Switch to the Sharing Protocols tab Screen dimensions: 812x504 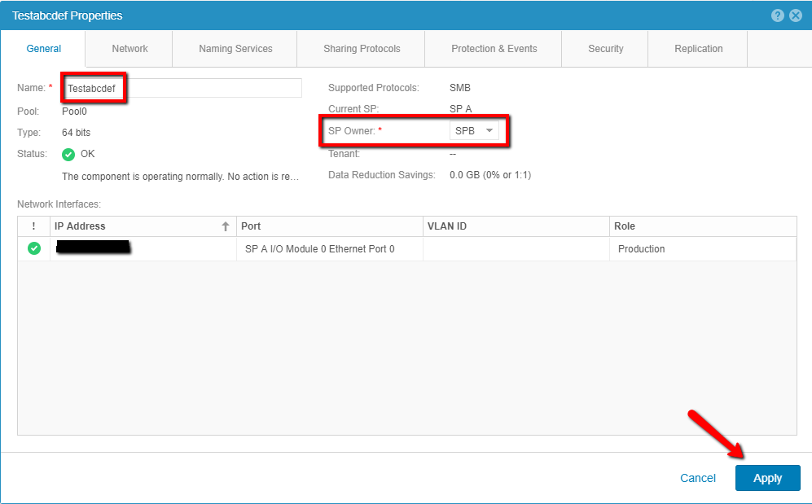(361, 48)
